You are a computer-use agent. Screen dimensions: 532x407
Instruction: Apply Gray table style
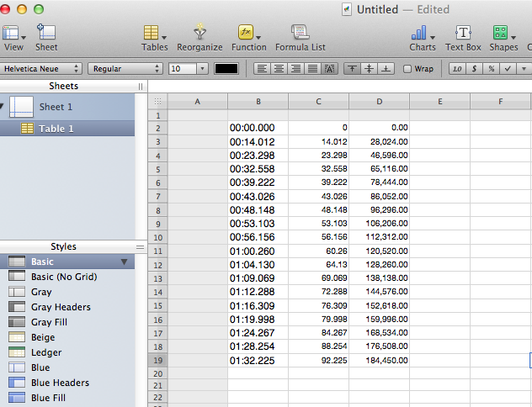click(x=67, y=292)
